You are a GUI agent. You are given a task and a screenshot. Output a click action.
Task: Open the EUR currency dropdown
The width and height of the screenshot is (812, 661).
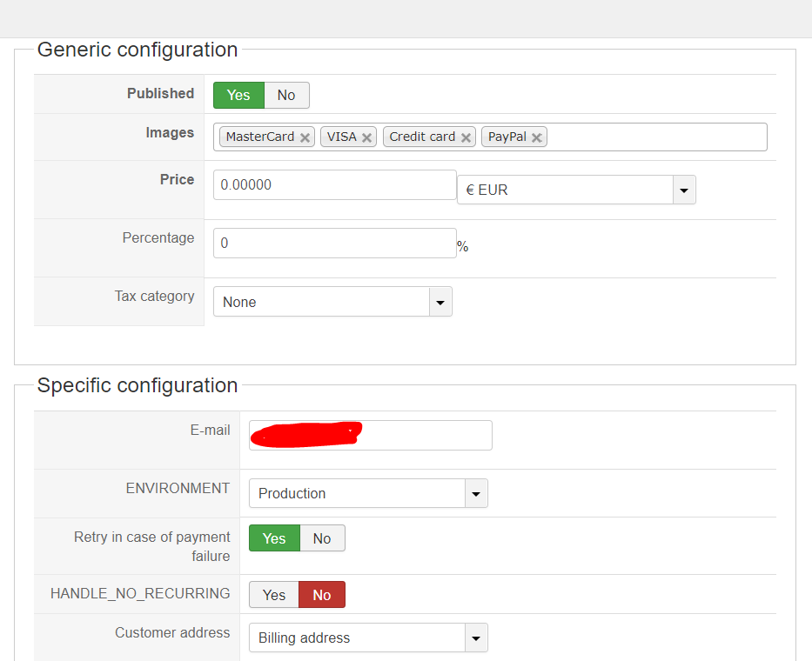coord(684,190)
